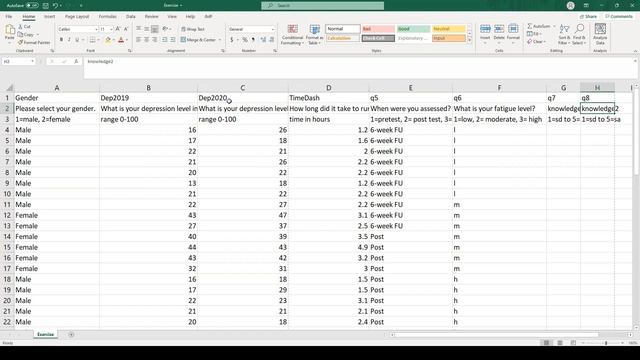Expand the Merge & Center dropdown arrow
The width and height of the screenshot is (640, 360).
220,40
